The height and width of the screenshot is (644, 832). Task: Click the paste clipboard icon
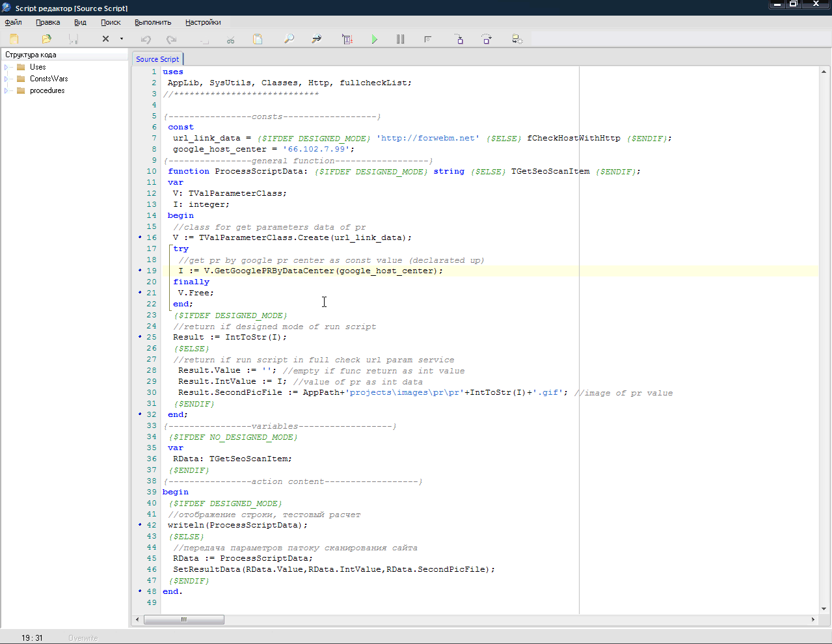pos(258,39)
